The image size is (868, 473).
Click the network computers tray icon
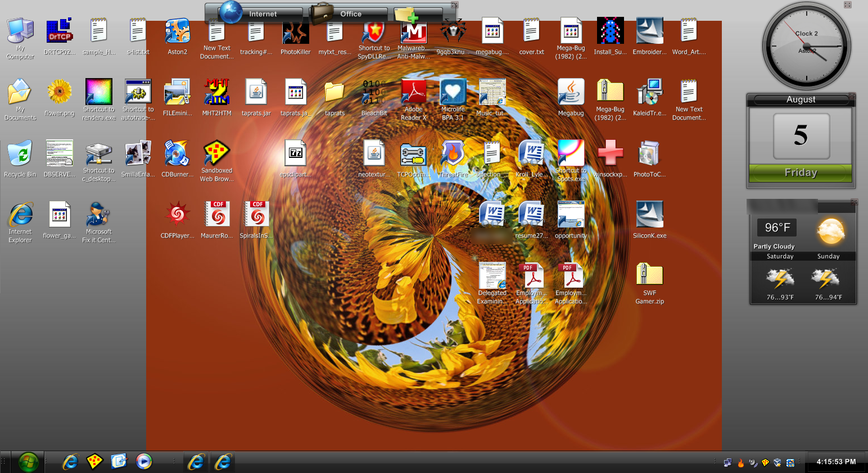(727, 462)
